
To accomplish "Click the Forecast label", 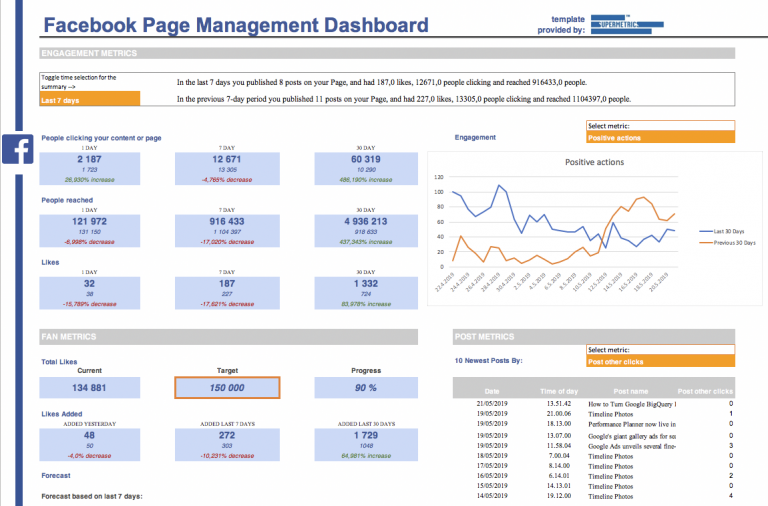I will coord(56,476).
